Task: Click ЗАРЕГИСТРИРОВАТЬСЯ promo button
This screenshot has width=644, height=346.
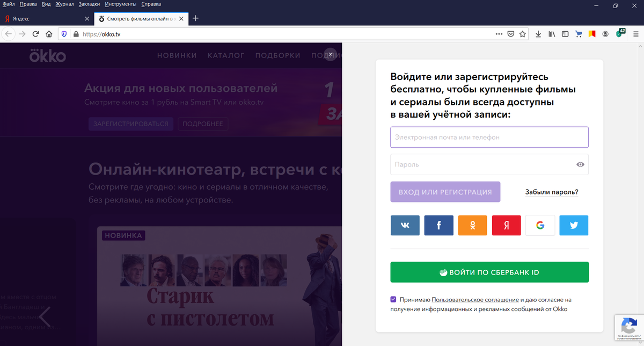Action: (131, 124)
